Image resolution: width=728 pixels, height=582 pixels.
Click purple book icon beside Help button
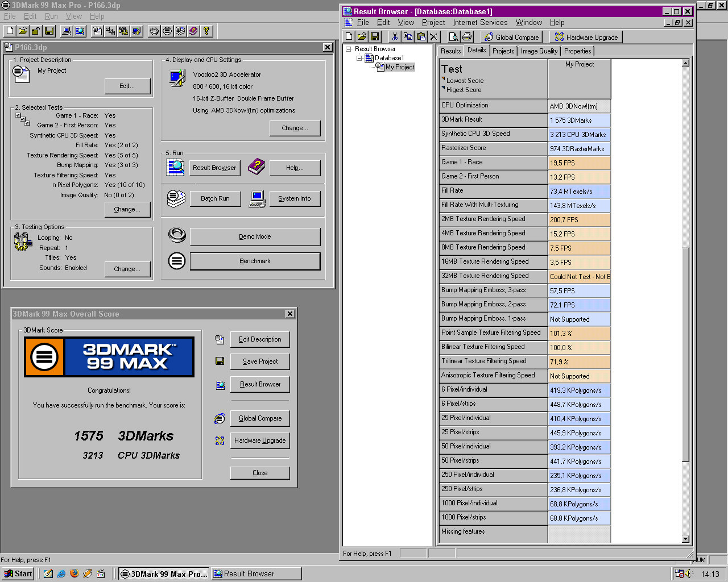[x=257, y=167]
